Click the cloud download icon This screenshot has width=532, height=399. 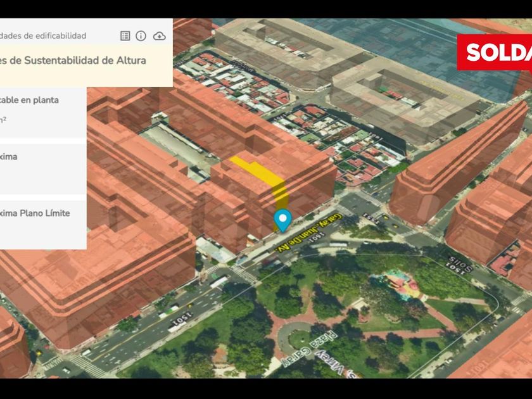tap(160, 36)
